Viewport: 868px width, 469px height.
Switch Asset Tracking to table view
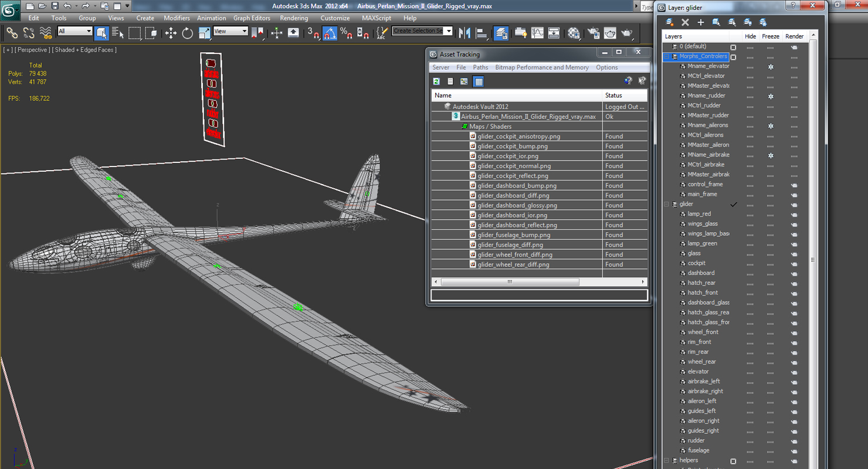click(x=479, y=81)
